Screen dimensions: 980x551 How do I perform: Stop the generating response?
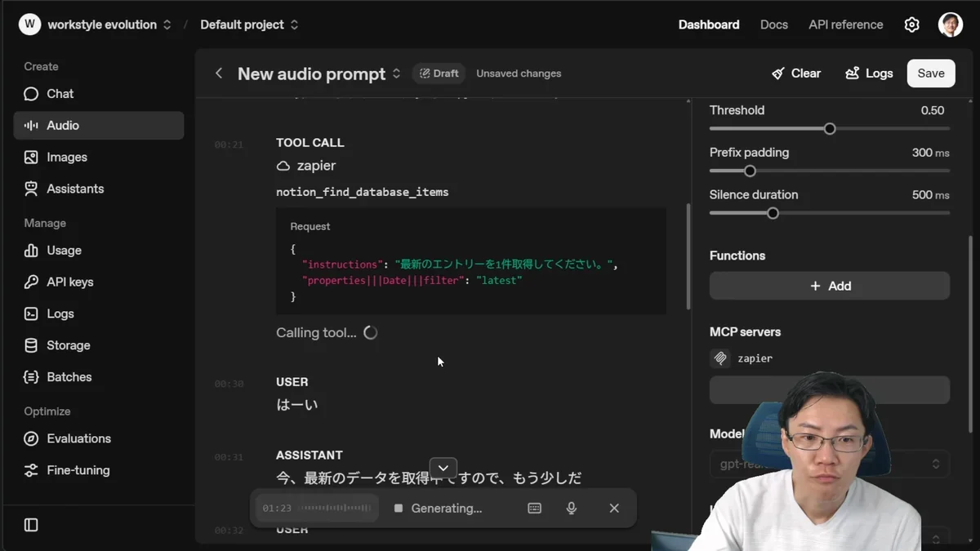pos(399,509)
